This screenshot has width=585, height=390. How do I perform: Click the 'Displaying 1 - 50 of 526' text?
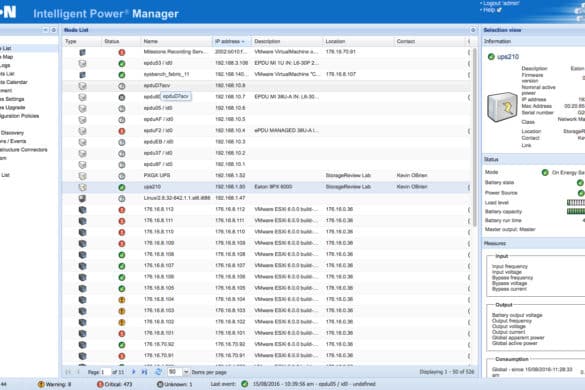[447, 372]
